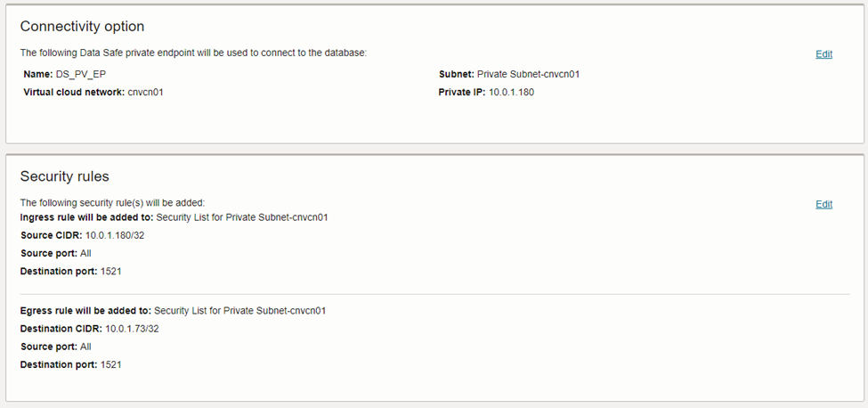Click the Name label in Connectivity option
This screenshot has height=408, width=868.
pyautogui.click(x=37, y=75)
